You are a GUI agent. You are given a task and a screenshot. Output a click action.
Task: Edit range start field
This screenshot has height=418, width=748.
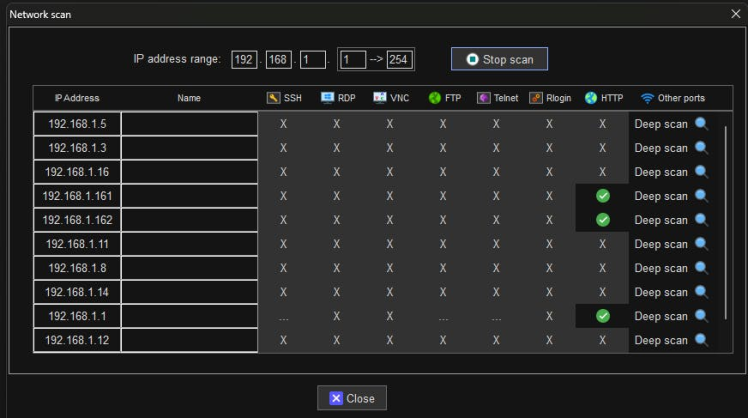coord(353,60)
